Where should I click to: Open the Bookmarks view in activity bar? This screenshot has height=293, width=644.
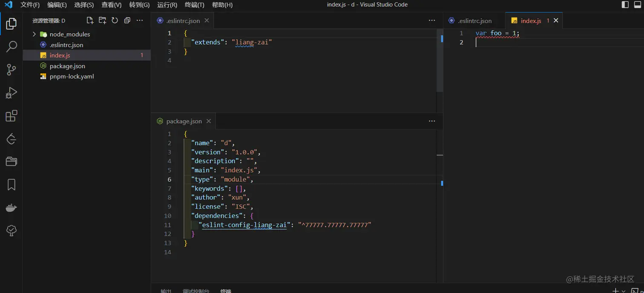pos(11,185)
